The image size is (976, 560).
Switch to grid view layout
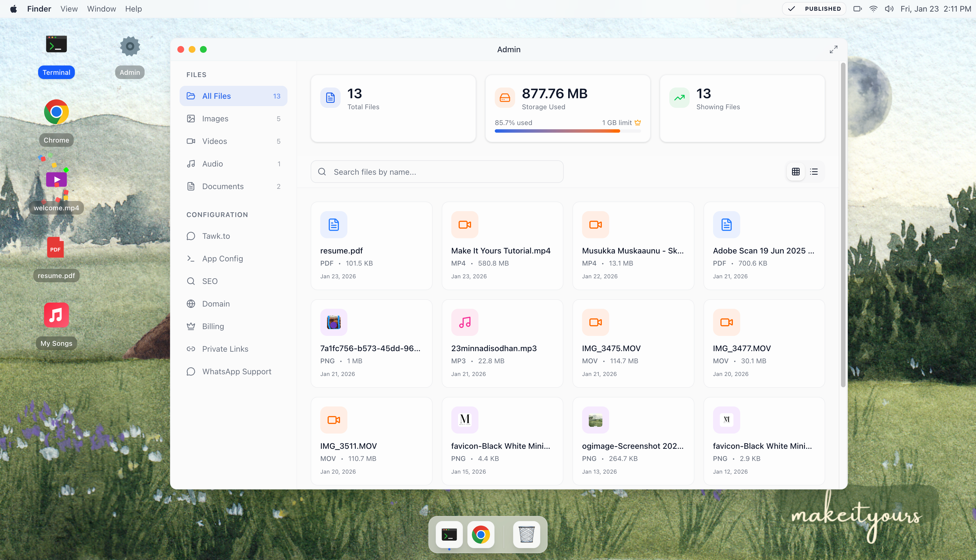pyautogui.click(x=796, y=172)
